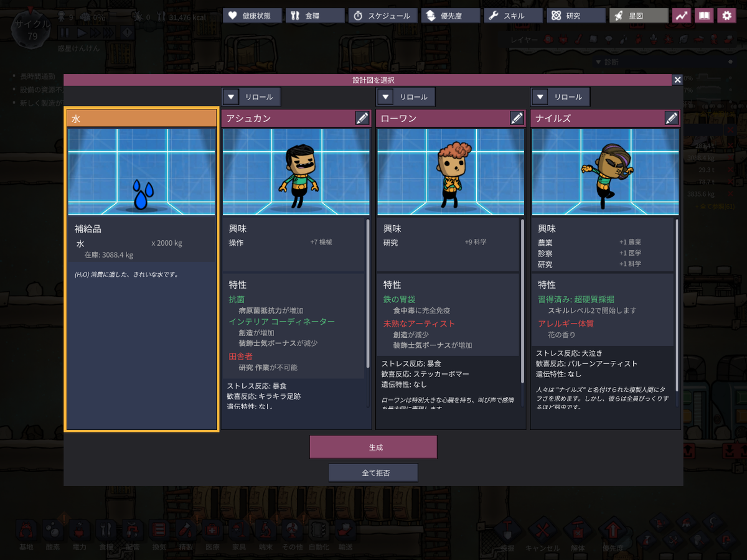Viewport: 747px width, 560px height.
Task: Open the 優先度 priorities menu tab
Action: [x=450, y=16]
